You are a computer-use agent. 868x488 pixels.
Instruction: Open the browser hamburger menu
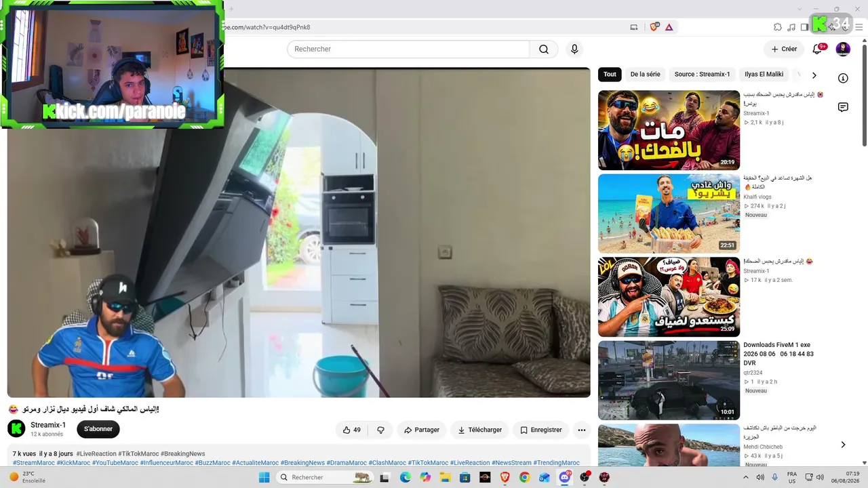pos(859,27)
